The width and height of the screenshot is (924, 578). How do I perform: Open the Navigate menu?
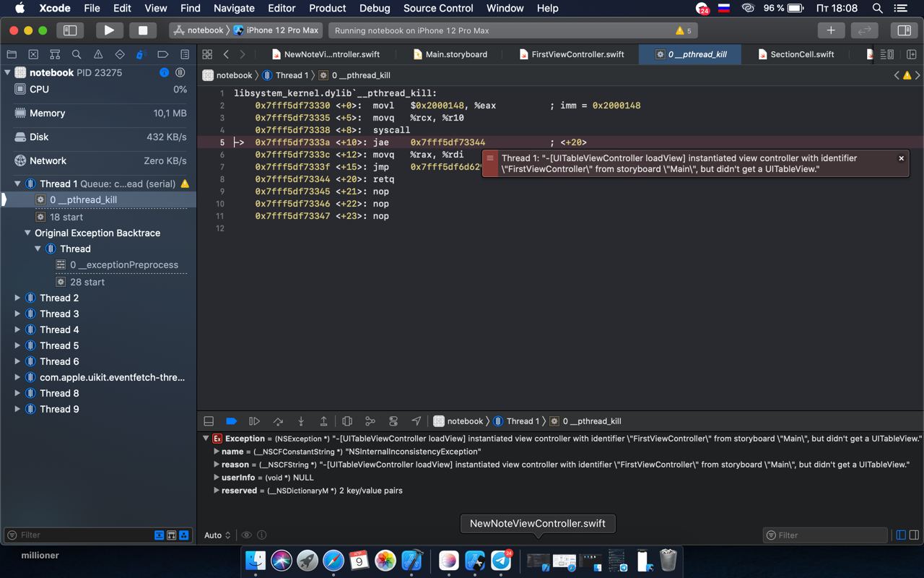tap(234, 8)
